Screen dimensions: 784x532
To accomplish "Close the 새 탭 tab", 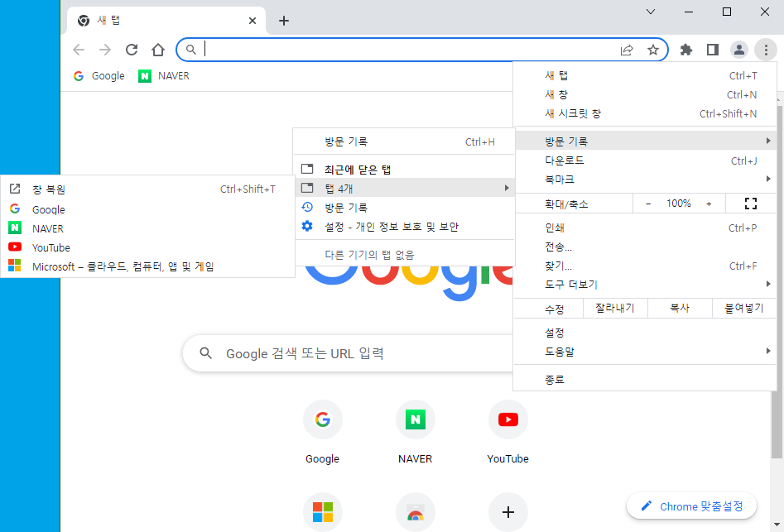I will click(253, 21).
